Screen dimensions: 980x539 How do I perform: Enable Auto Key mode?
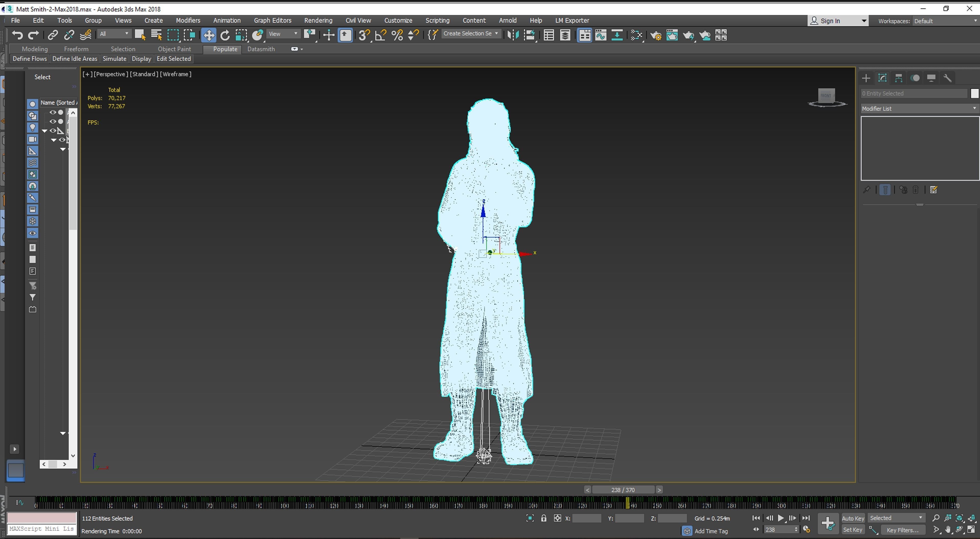pos(853,519)
